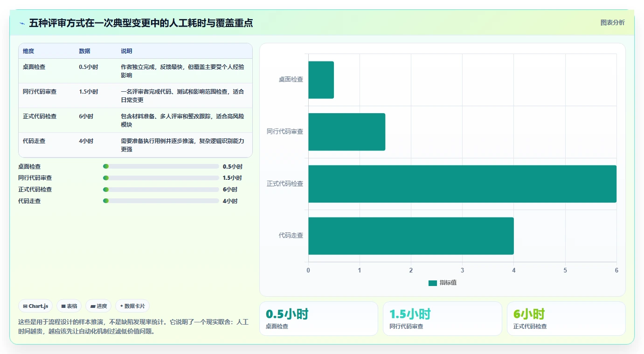Viewport: 644px width, 354px height.
Task: Click the 4小时 value beside progress bar
Action: 230,201
